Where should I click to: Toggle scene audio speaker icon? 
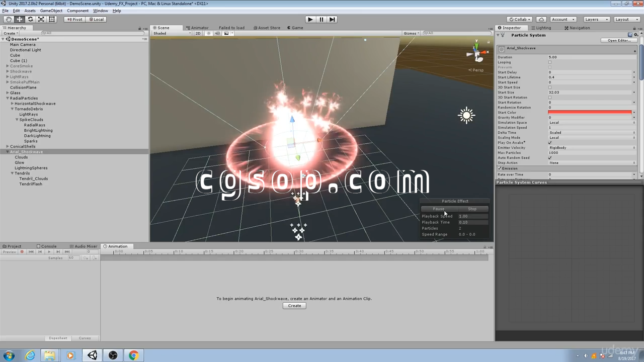(217, 33)
